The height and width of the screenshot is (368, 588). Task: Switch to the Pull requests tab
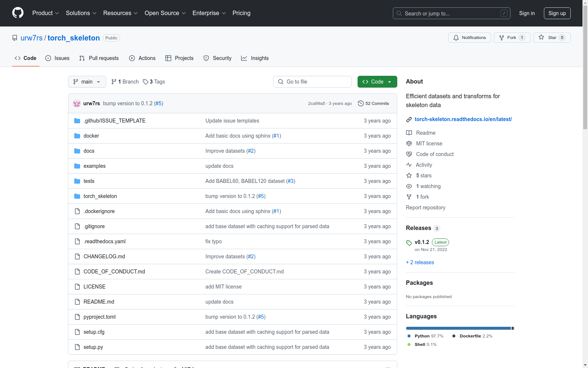pos(99,58)
